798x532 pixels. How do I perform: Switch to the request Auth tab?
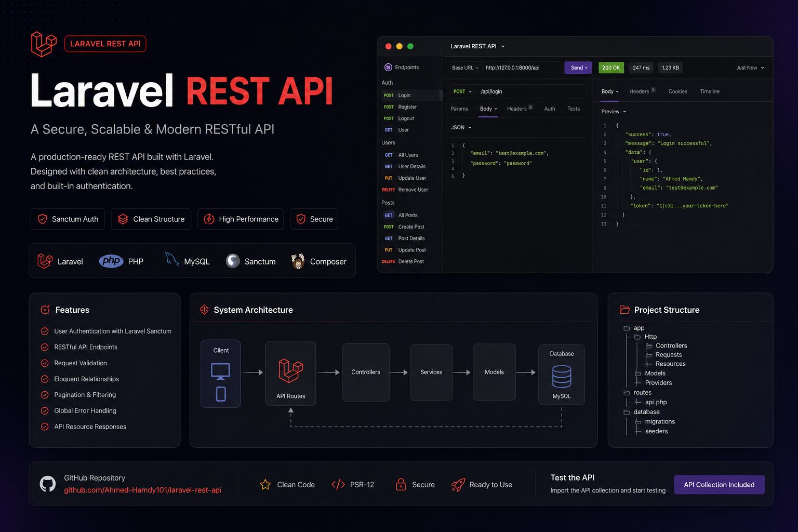pyautogui.click(x=550, y=109)
